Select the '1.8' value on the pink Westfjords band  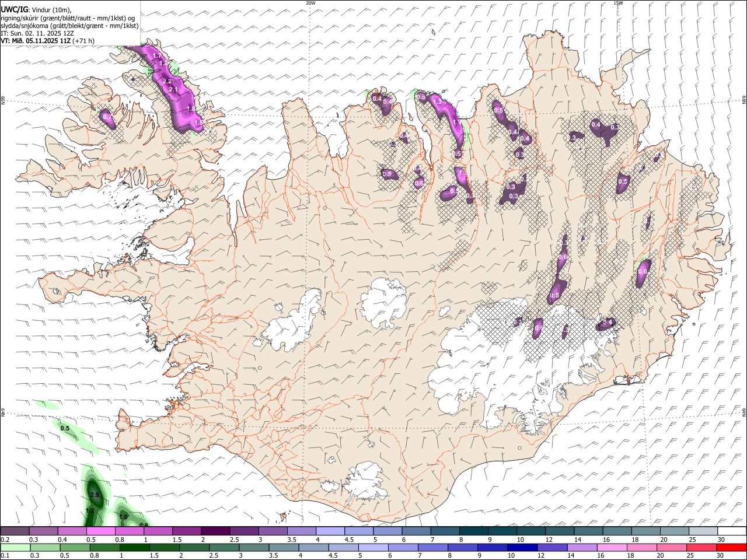pyautogui.click(x=191, y=109)
